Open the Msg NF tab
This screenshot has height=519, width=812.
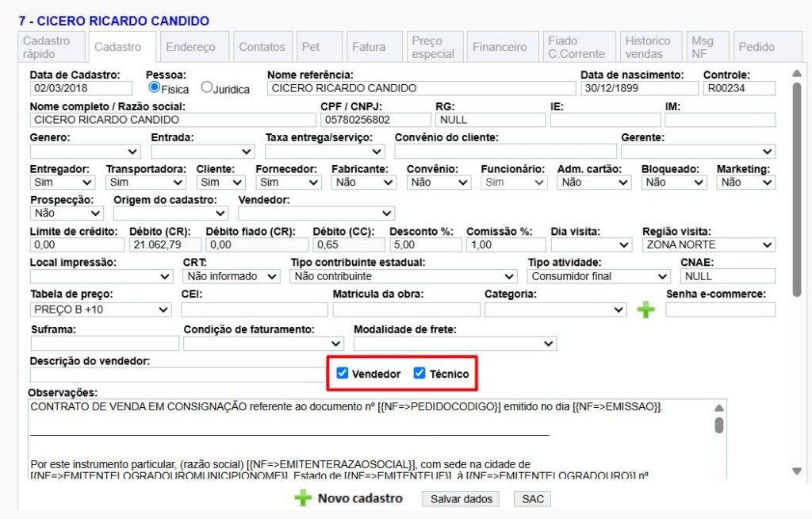tap(708, 47)
